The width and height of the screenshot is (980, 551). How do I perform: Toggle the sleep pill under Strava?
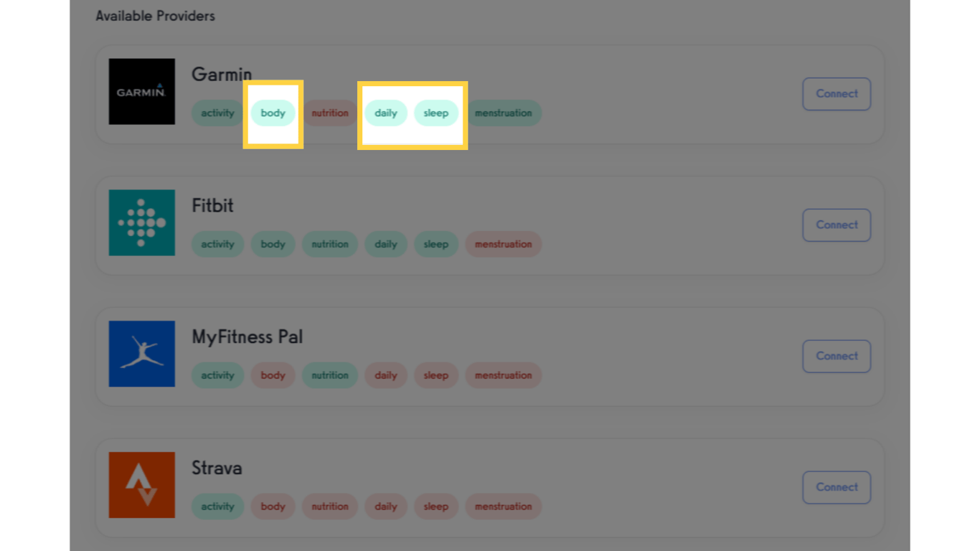click(436, 507)
